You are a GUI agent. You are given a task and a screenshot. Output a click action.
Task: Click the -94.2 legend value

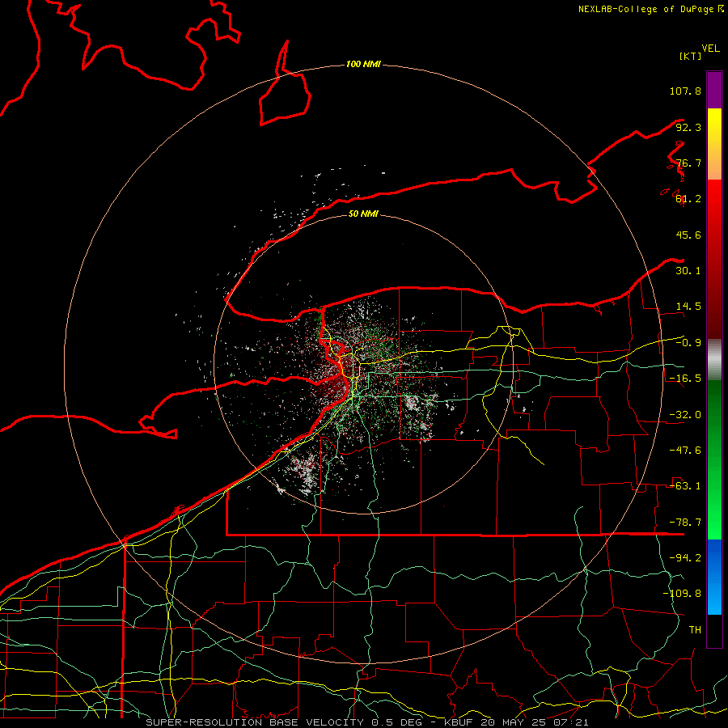(685, 558)
